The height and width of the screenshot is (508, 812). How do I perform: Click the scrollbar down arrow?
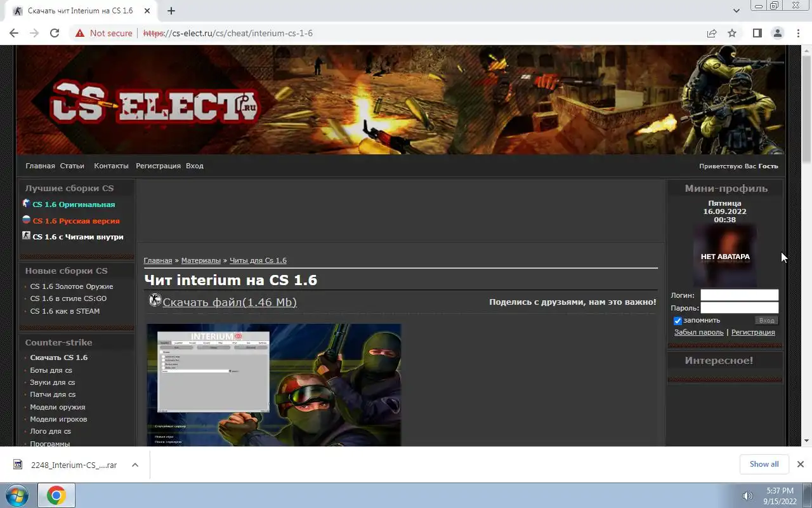(x=806, y=441)
